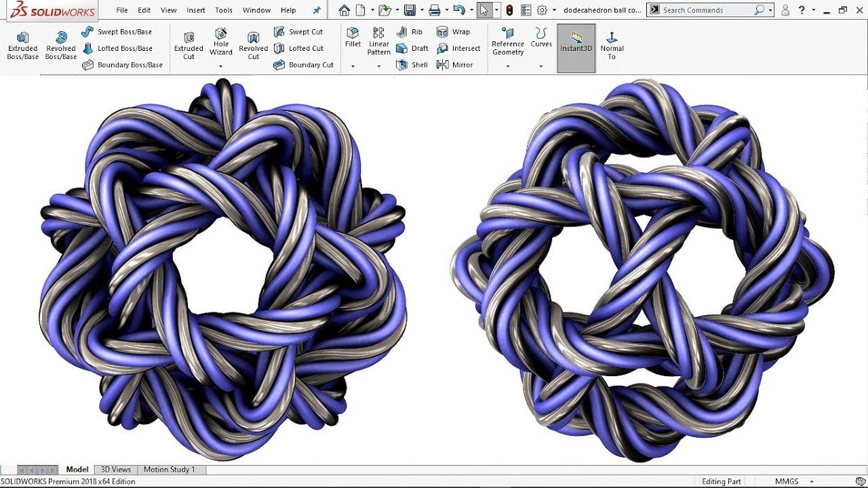Open the Options gear icon
The width and height of the screenshot is (868, 488).
coord(542,10)
